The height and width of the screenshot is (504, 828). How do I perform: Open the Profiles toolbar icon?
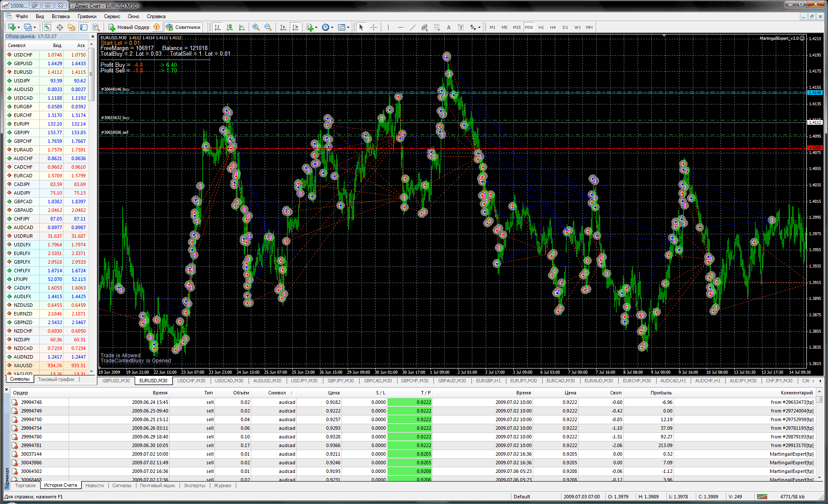click(27, 27)
